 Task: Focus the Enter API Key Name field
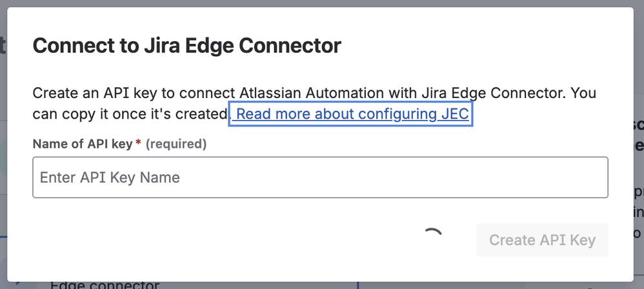tap(320, 177)
